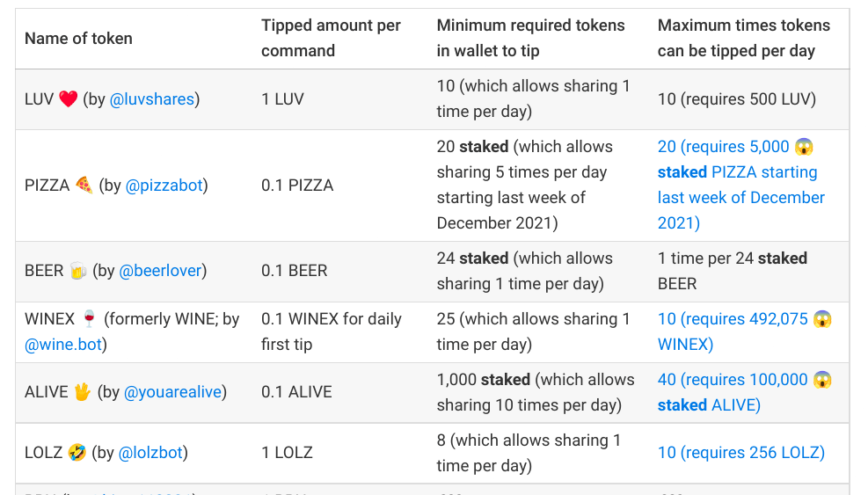868x495 pixels.
Task: Click the 'Name of token' column header
Action: tap(78, 38)
